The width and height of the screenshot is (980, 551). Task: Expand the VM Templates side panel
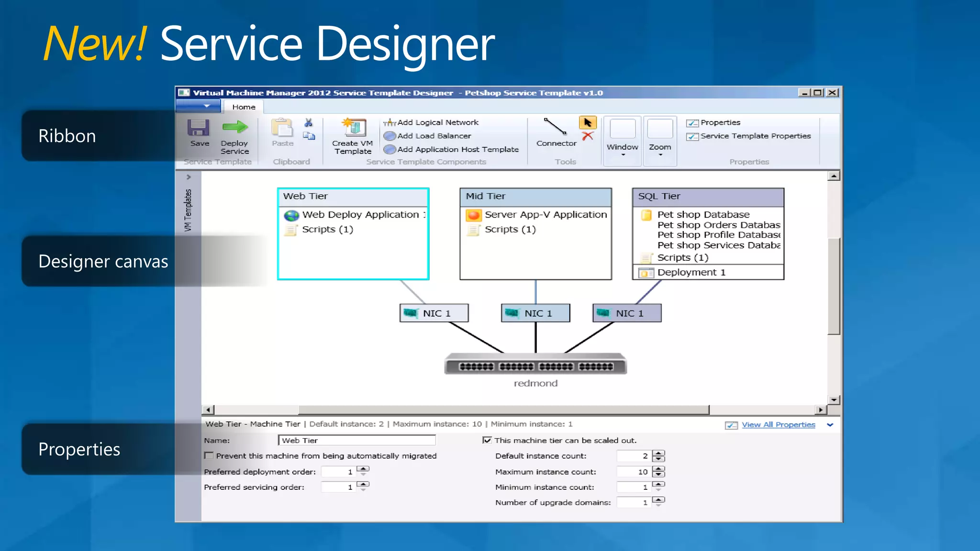point(189,177)
